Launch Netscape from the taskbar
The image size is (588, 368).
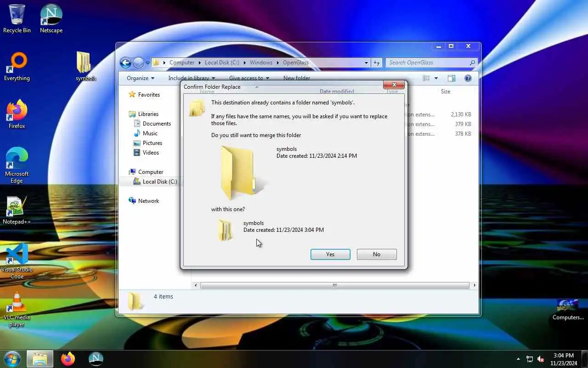coord(96,359)
